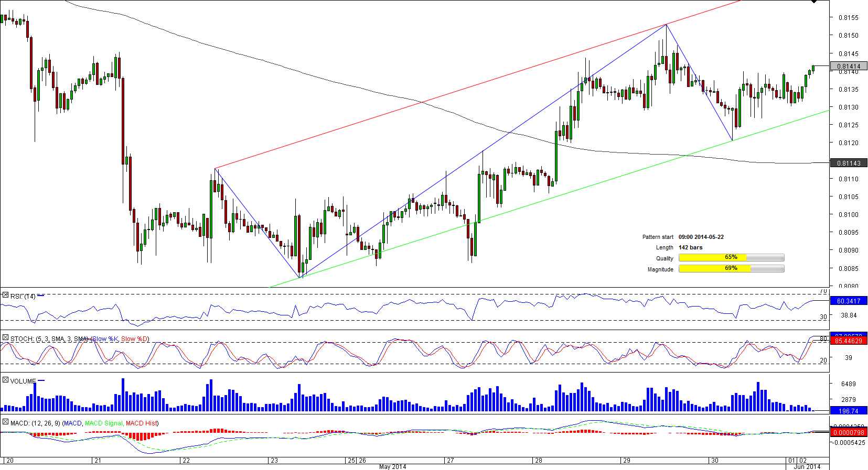Close the VOLUME indicator panel box icon

(5, 380)
